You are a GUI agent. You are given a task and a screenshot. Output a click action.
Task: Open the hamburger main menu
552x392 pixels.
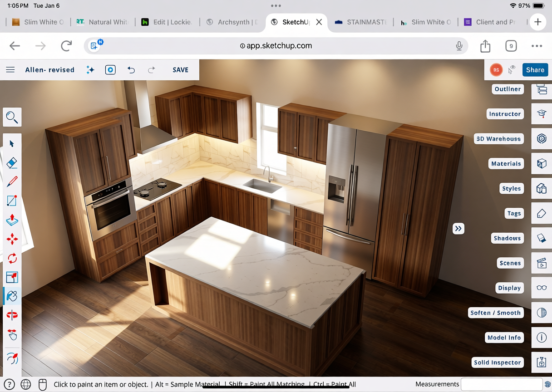10,70
